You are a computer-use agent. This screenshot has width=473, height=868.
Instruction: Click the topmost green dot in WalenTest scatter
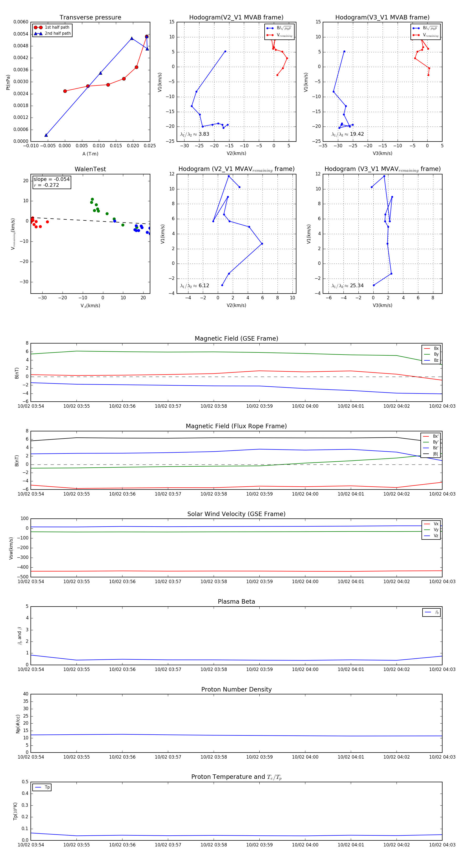[92, 199]
